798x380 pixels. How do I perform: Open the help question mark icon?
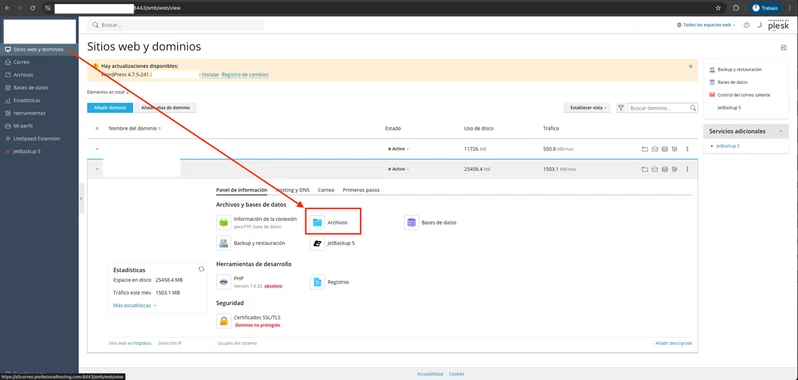(747, 25)
